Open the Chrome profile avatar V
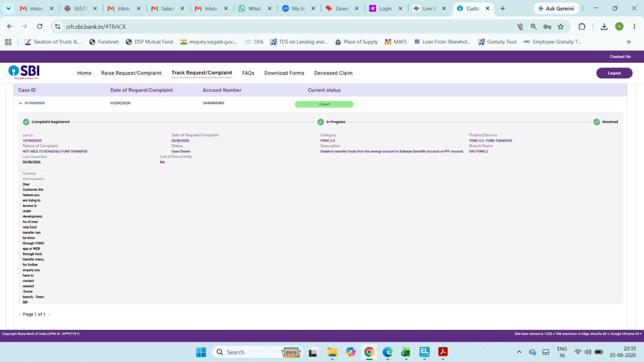 619,26
